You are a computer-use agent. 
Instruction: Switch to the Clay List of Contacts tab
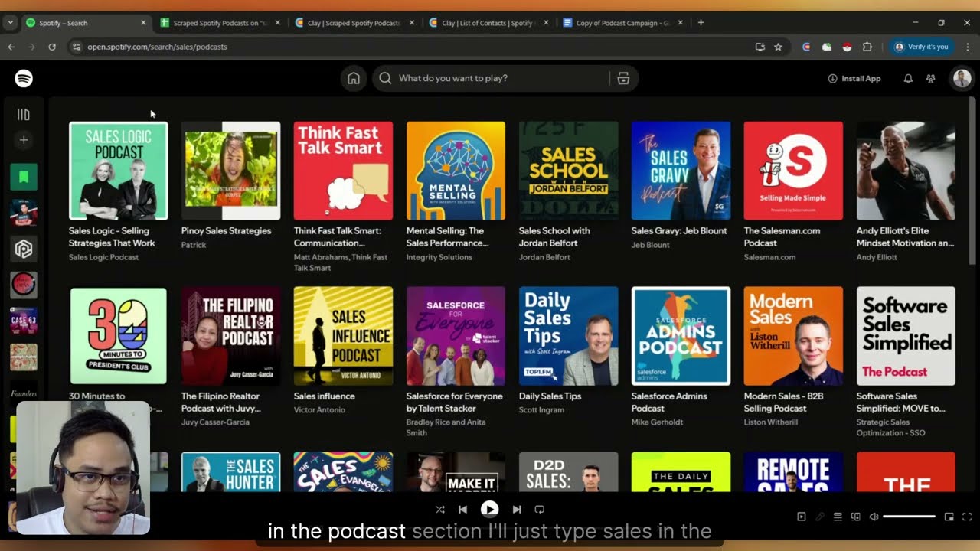[488, 23]
